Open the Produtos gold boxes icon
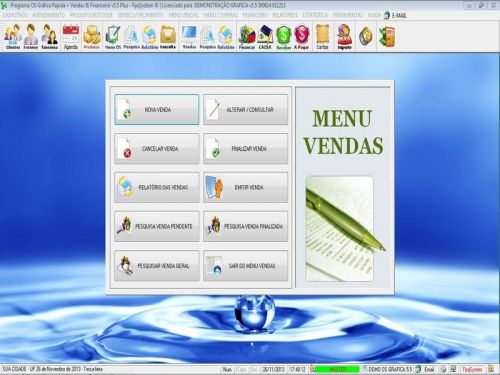The image size is (500, 375). 92,37
